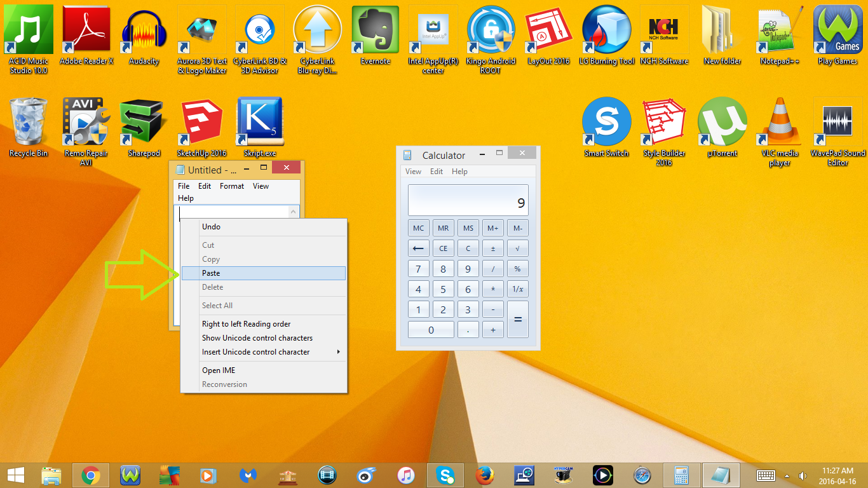Open Skype from the taskbar
868x488 pixels.
tap(445, 475)
